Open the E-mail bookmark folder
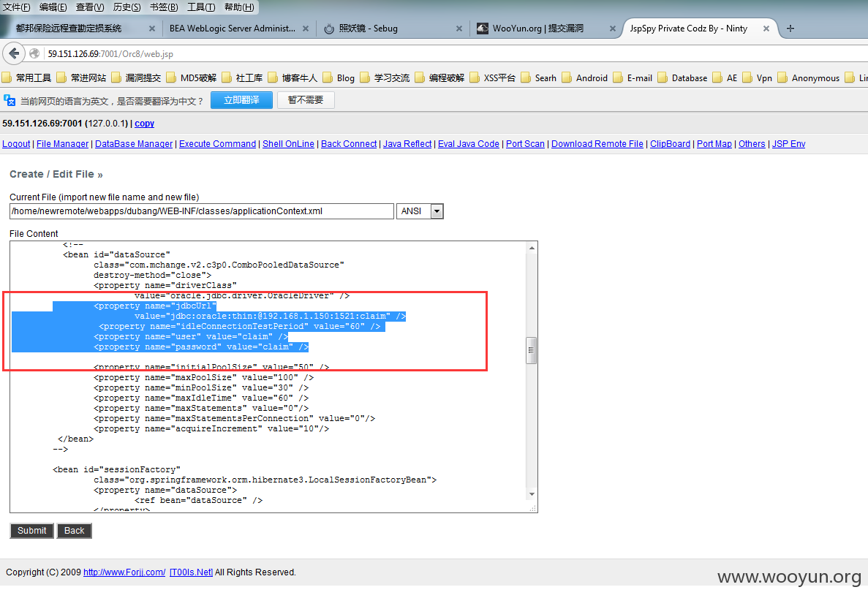868x598 pixels. pyautogui.click(x=633, y=78)
